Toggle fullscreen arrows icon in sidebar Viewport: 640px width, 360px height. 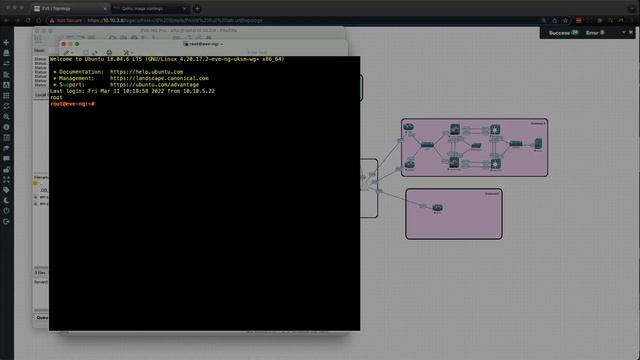point(6,180)
